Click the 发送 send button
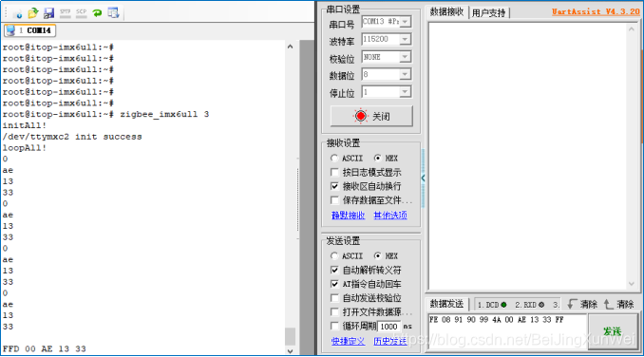644x357 pixels. [x=613, y=331]
